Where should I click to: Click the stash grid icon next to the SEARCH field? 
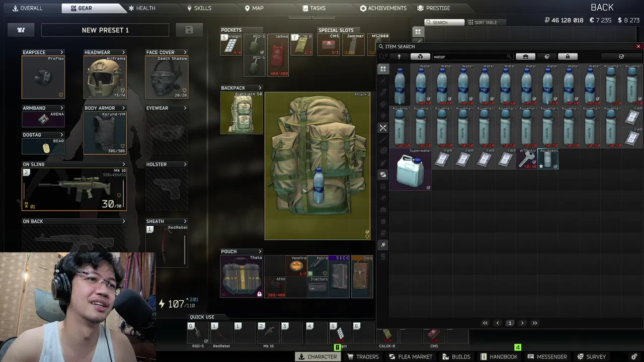click(x=418, y=32)
